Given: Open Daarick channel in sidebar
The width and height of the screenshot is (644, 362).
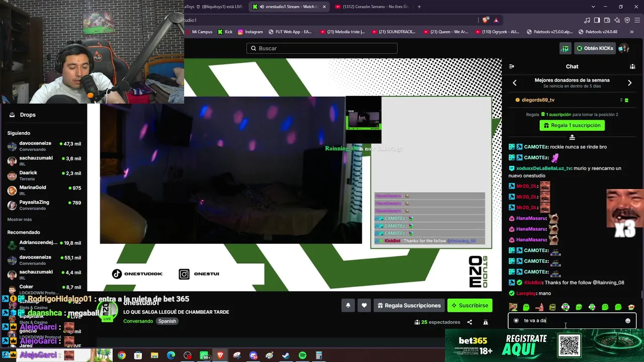Looking at the screenshot, I should pyautogui.click(x=44, y=175).
